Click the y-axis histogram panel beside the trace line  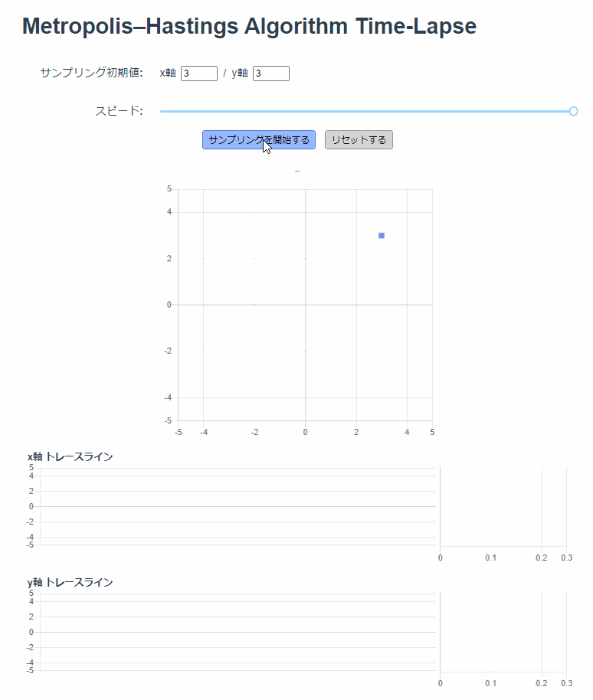[x=502, y=632]
